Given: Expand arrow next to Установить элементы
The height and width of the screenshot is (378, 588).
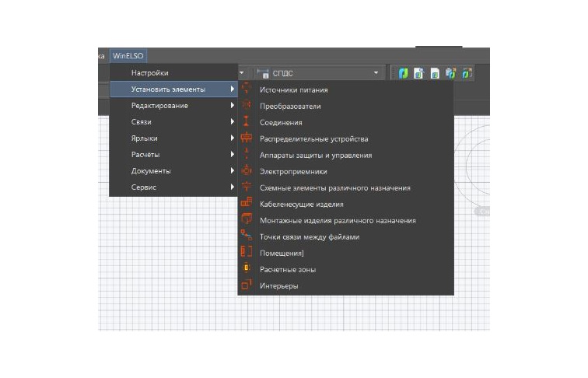Looking at the screenshot, I should (x=233, y=89).
